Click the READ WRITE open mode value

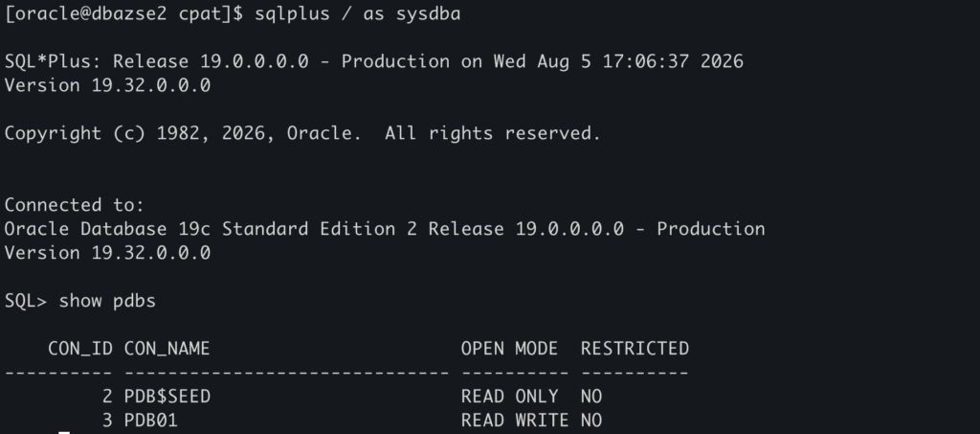point(515,421)
